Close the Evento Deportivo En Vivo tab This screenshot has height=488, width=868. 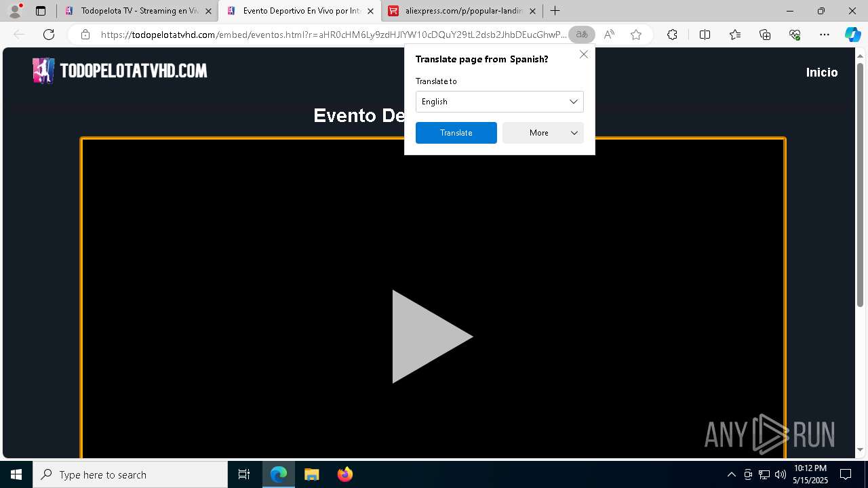370,11
